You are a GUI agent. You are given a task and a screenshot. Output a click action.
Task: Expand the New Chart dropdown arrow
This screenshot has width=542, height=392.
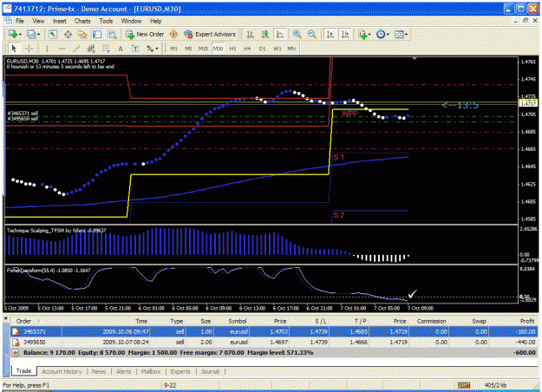(x=21, y=35)
